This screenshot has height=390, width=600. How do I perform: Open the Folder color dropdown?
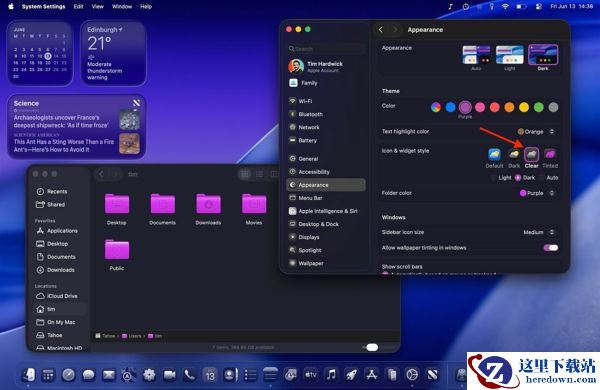(x=537, y=193)
